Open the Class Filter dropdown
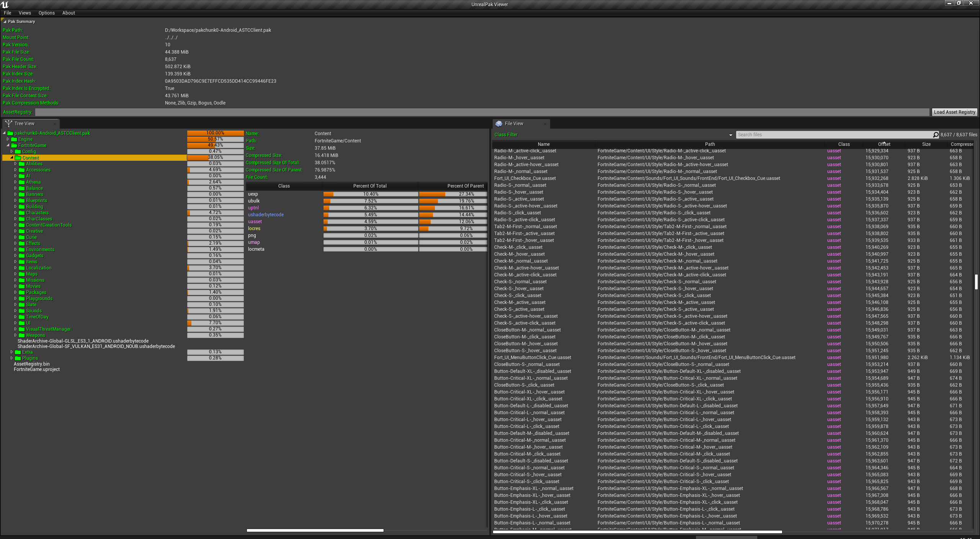This screenshot has height=539, width=980. 730,135
